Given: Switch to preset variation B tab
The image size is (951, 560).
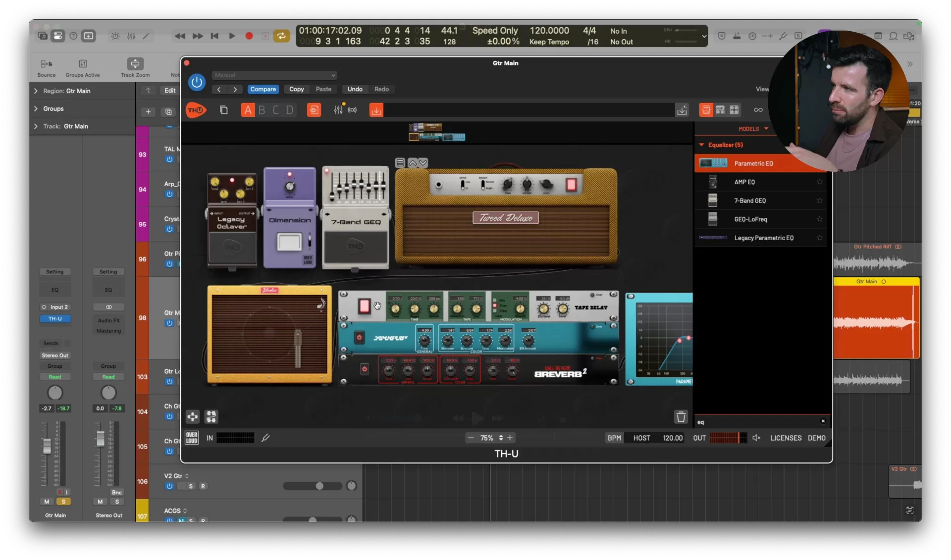Looking at the screenshot, I should 262,109.
